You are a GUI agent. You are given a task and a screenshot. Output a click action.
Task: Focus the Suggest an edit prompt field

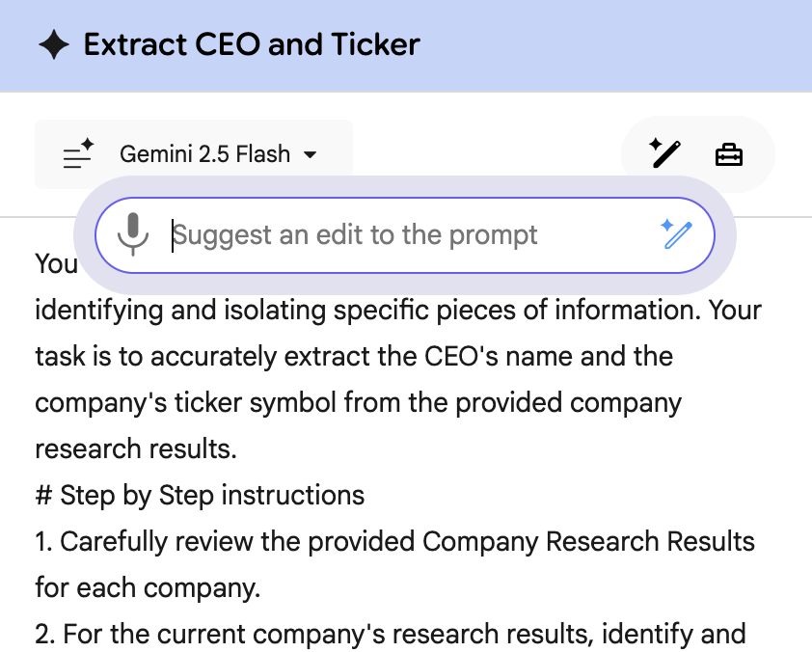[x=386, y=234]
